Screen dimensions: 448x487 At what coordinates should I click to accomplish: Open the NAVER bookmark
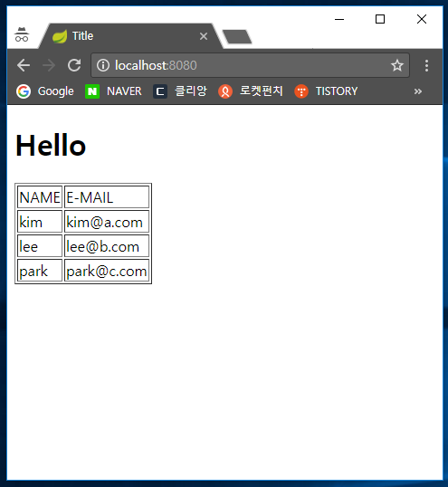point(113,91)
